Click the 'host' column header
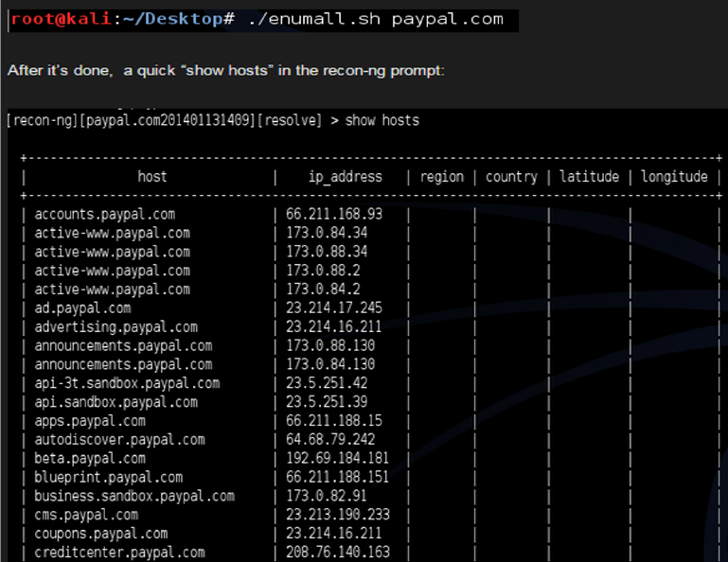This screenshot has height=562, width=728. tap(151, 177)
